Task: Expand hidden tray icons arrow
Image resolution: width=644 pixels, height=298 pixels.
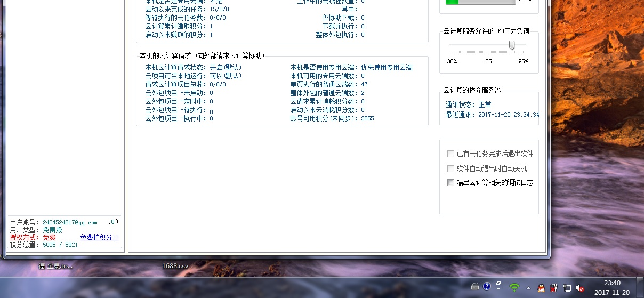Action: click(528, 287)
